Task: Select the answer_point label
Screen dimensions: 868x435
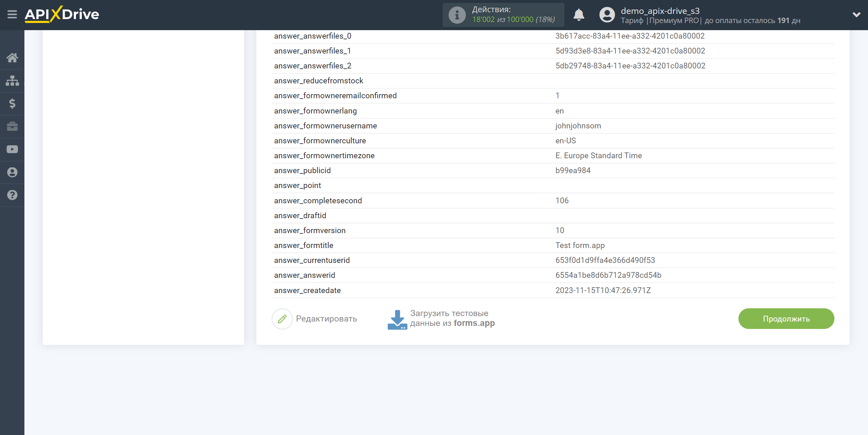Action: pyautogui.click(x=297, y=185)
